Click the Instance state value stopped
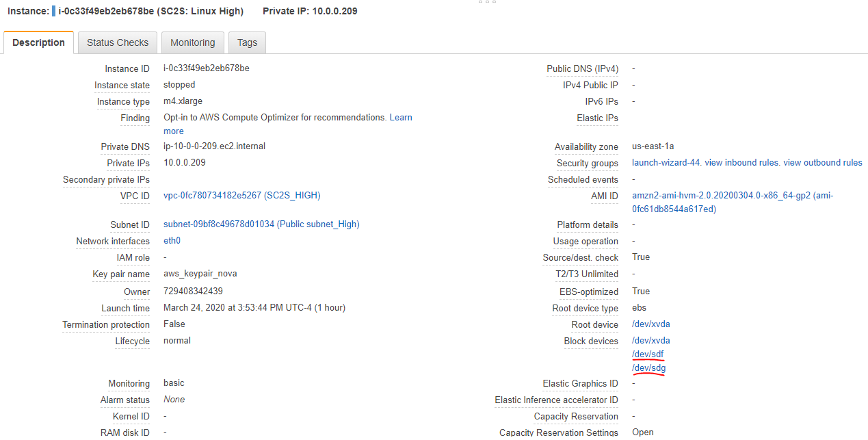Screen dimensions: 868x440 179,85
